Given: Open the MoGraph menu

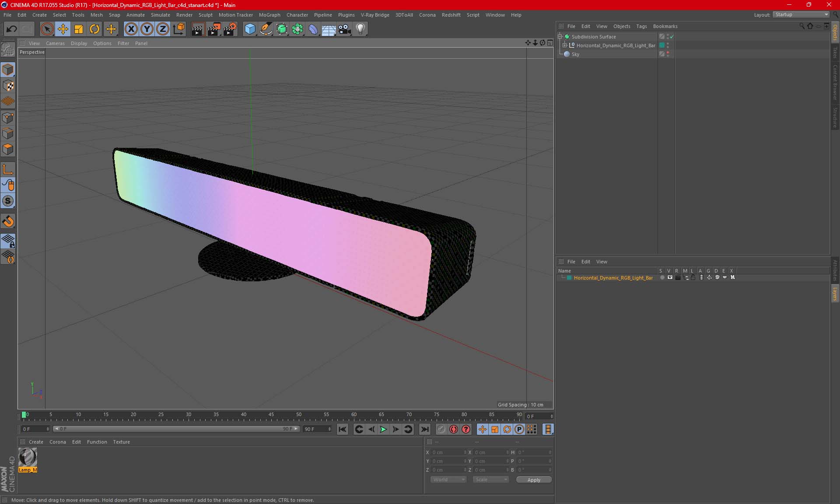Looking at the screenshot, I should tap(269, 15).
